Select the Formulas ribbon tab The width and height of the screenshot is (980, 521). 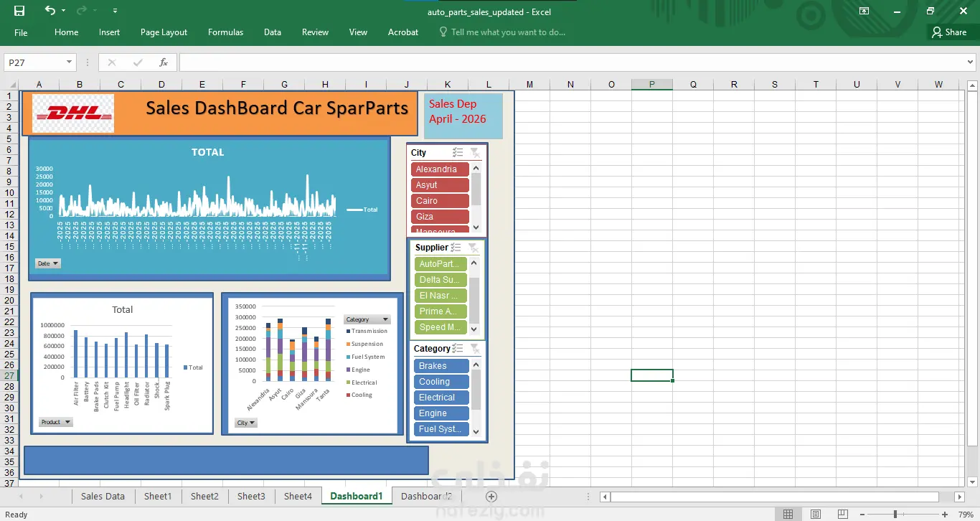225,32
